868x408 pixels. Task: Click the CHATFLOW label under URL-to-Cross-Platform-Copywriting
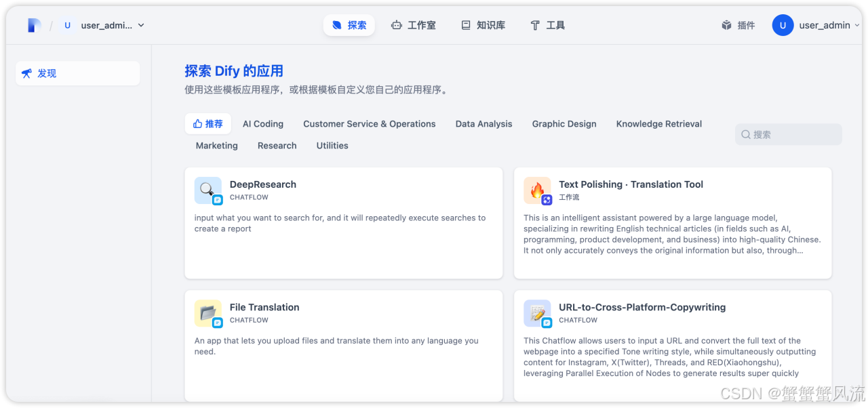[x=578, y=320]
